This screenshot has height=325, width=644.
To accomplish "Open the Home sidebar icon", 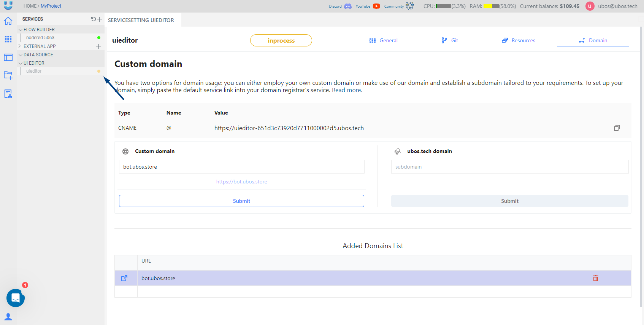I will [x=8, y=21].
